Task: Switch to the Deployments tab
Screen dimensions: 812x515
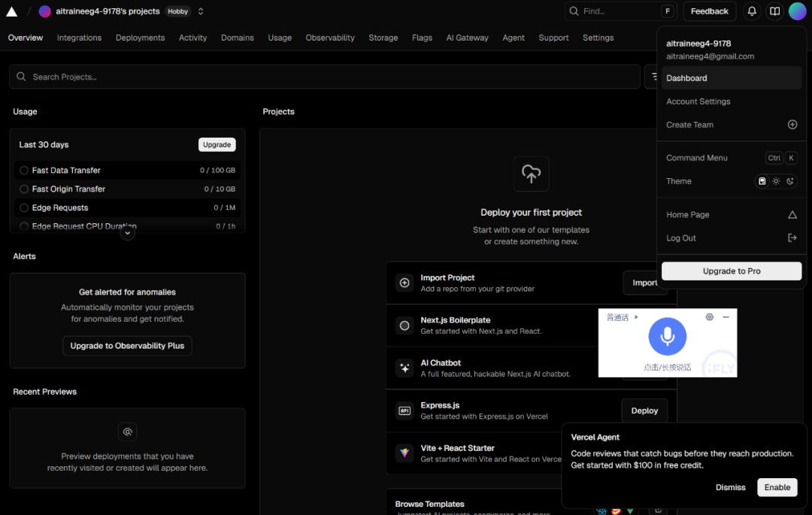Action: [140, 38]
